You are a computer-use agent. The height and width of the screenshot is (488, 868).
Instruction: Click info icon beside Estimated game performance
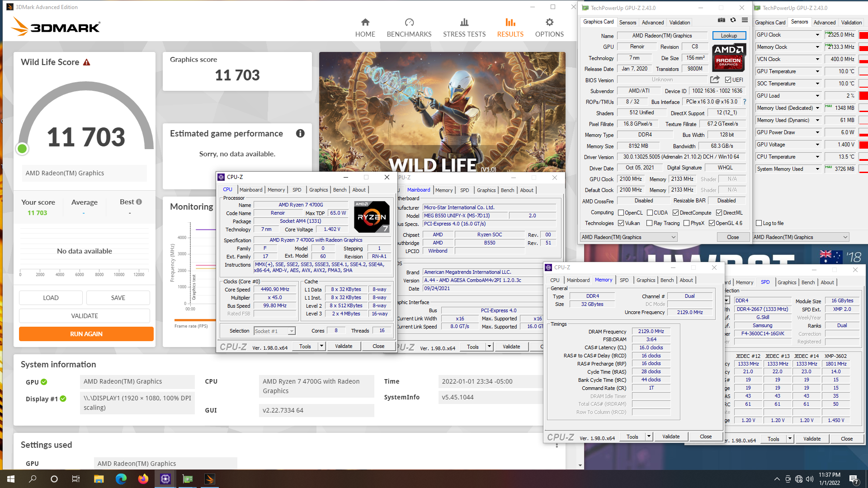(x=300, y=133)
